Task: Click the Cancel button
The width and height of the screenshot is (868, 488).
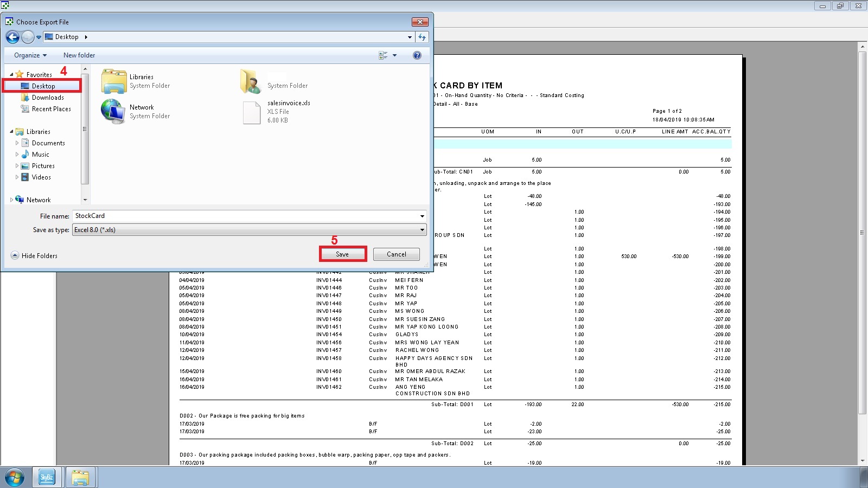Action: click(396, 254)
